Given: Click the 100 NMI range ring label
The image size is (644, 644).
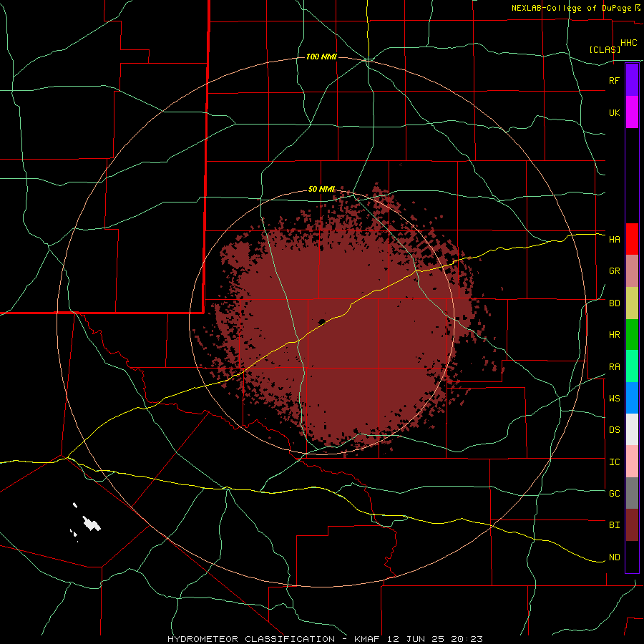Looking at the screenshot, I should (321, 57).
